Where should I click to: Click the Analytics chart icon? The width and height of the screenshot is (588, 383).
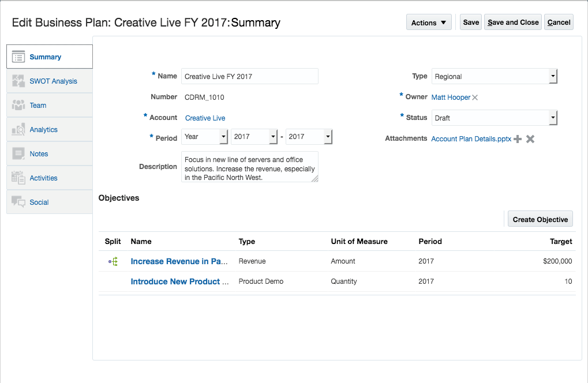[18, 130]
